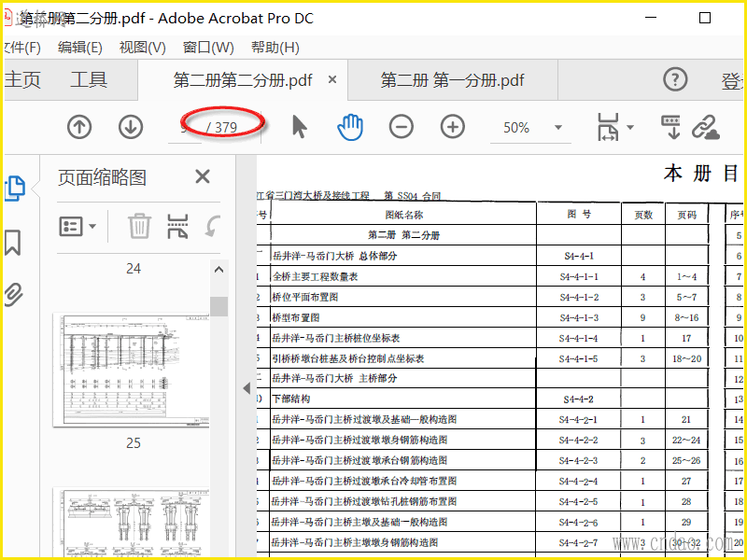The height and width of the screenshot is (560, 747).
Task: Switch to 第二册 第一分册.pdf tab
Action: (452, 80)
